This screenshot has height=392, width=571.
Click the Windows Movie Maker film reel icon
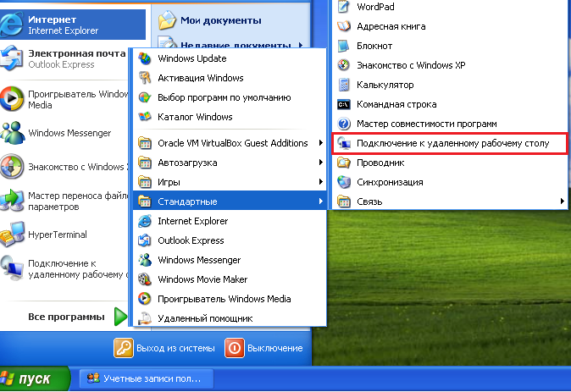point(145,279)
